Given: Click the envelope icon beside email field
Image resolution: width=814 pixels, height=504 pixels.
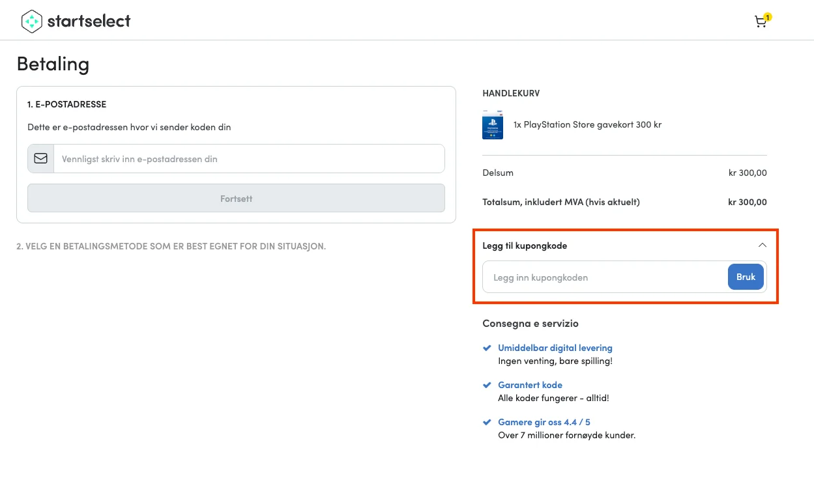Looking at the screenshot, I should click(x=41, y=158).
